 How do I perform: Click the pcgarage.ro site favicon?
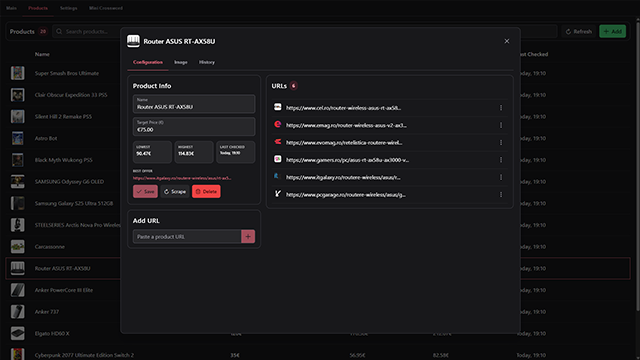(x=278, y=194)
